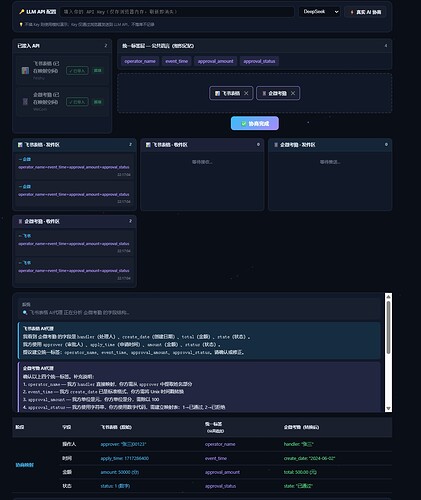This screenshot has width=421, height=500.
Task: Open the second message in the 飞书表格 outbox
Action: pos(74,194)
